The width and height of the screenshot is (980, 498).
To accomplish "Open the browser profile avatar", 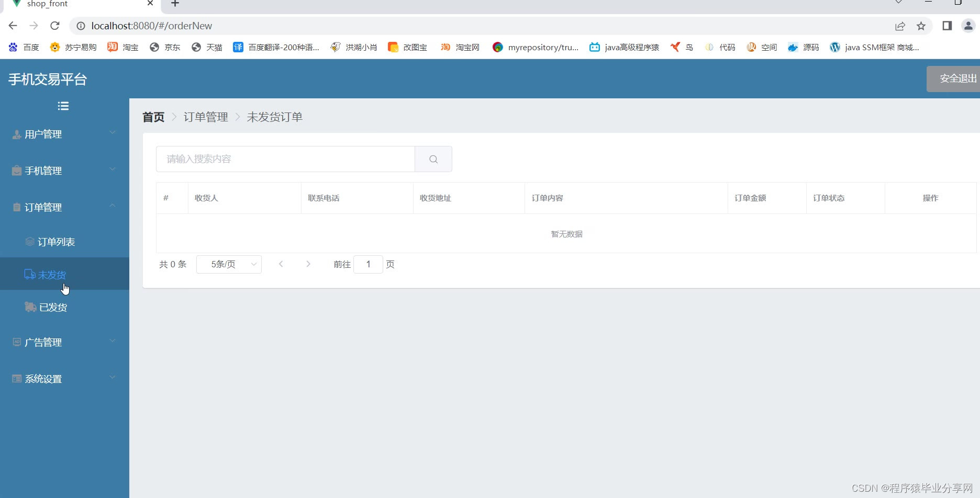I will click(x=968, y=26).
